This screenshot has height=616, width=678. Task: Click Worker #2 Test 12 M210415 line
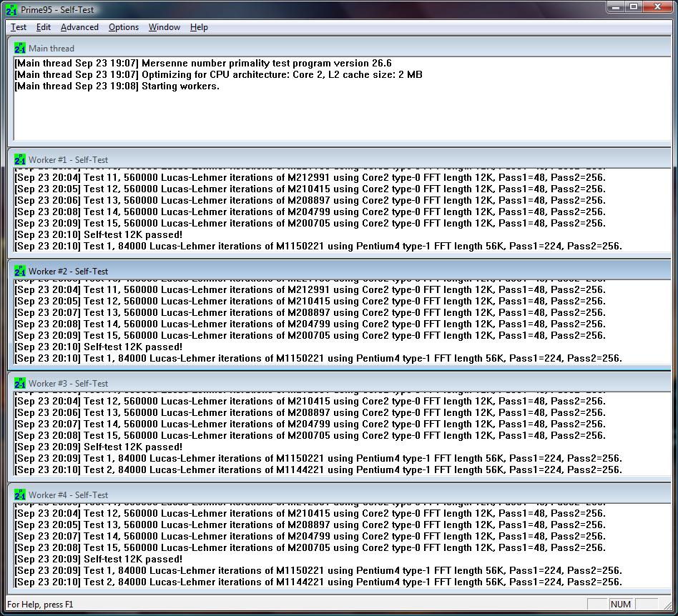tap(310, 301)
